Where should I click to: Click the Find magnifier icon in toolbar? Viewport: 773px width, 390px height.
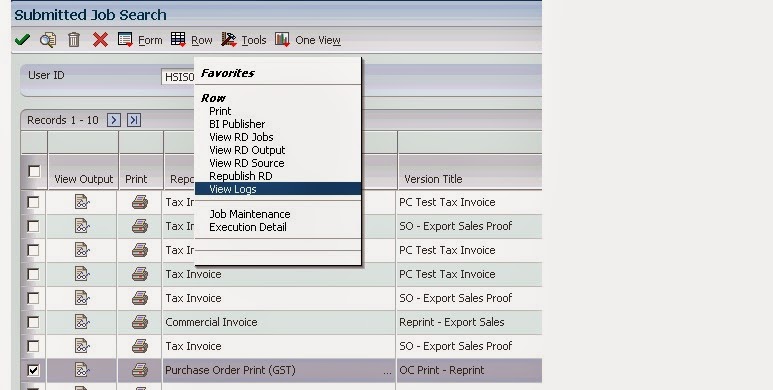[x=48, y=39]
